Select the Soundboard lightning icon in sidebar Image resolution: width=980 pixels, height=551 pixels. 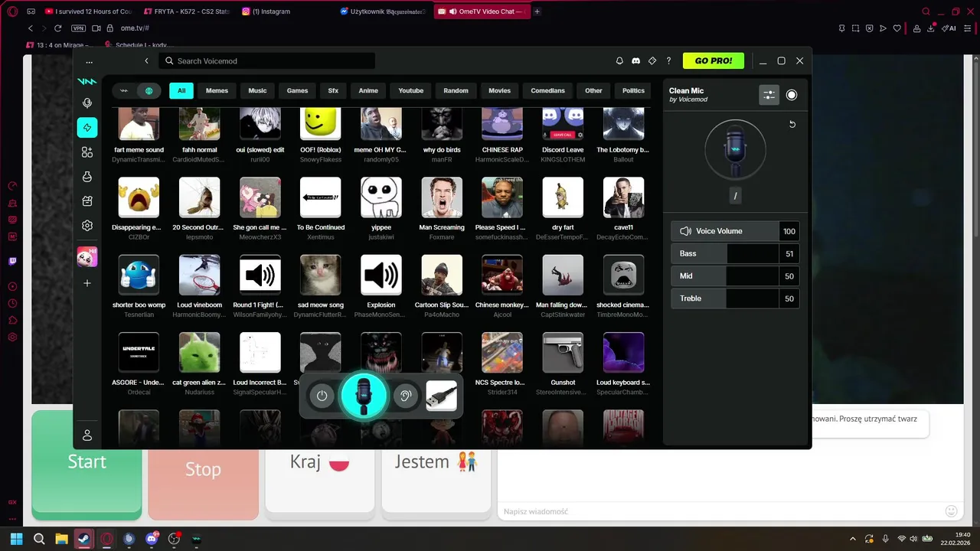(87, 128)
